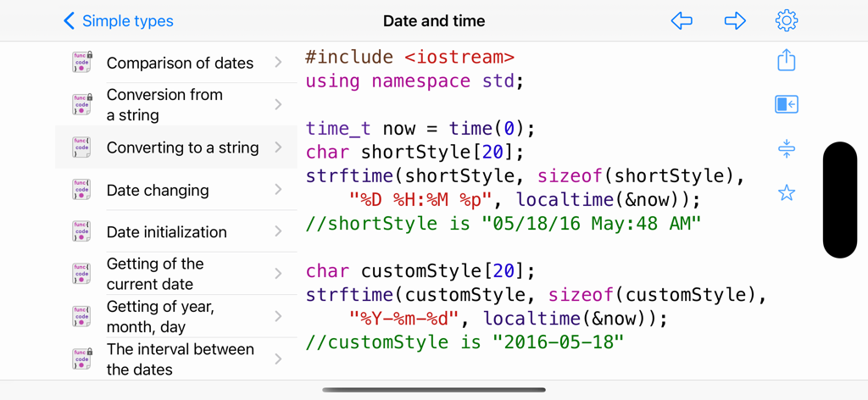
Task: Tap the 'using namespace std;' line
Action: (415, 81)
